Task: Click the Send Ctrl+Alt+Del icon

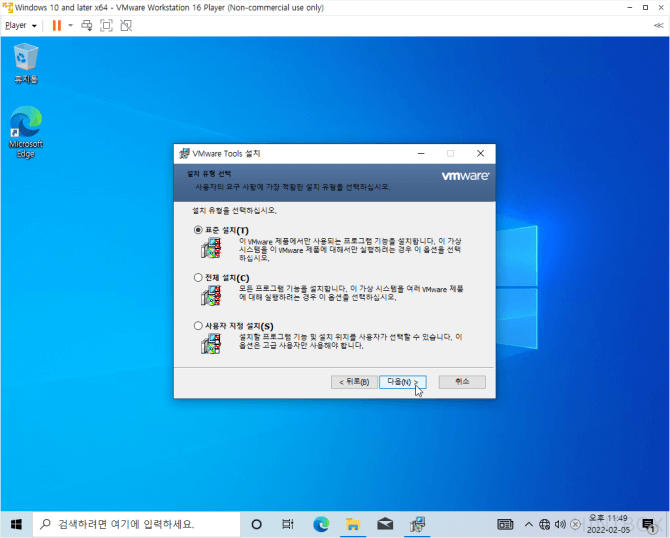Action: tap(87, 26)
